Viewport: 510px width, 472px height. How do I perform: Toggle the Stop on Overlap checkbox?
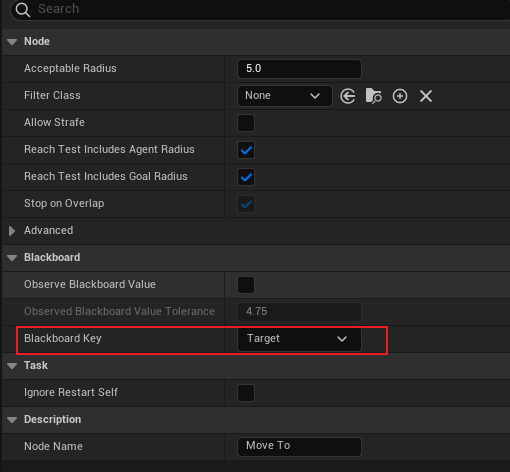(246, 204)
